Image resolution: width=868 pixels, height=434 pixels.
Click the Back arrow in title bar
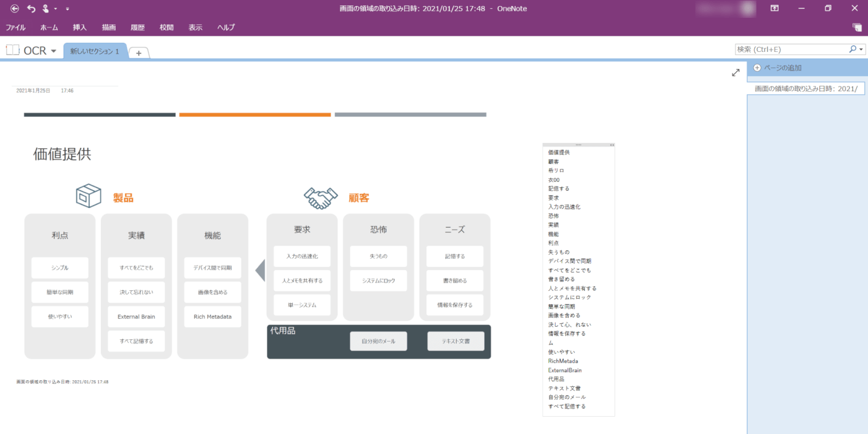(x=15, y=8)
